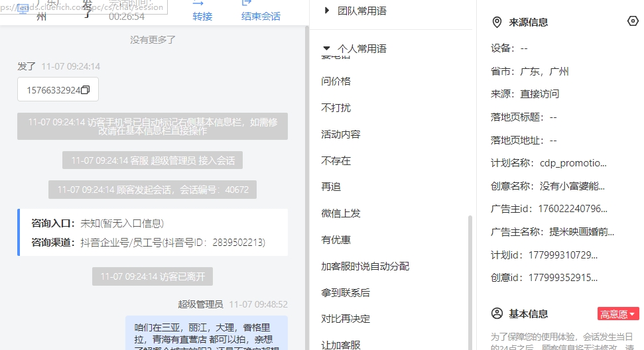Select the 活动内容 quick phrase
This screenshot has height=350, width=644.
click(x=341, y=134)
